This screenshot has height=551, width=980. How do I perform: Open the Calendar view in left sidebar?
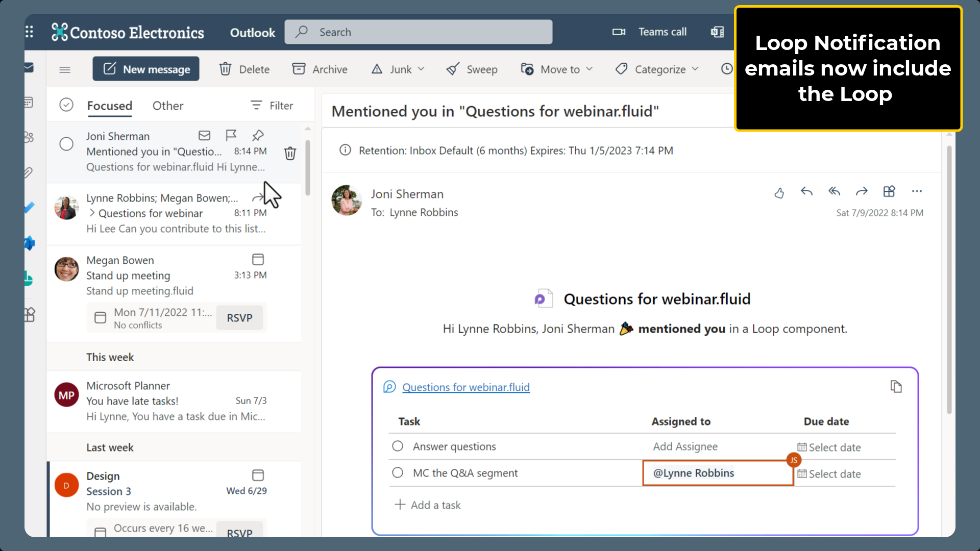pyautogui.click(x=29, y=102)
